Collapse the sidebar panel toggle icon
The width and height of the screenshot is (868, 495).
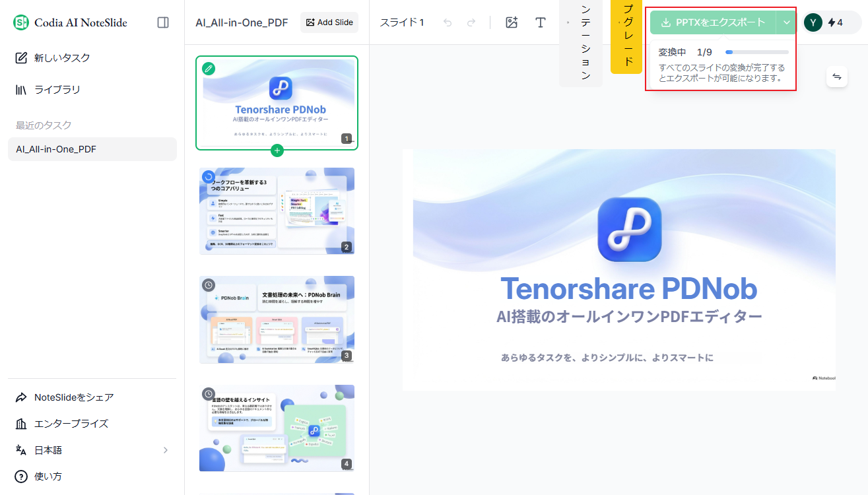[163, 22]
